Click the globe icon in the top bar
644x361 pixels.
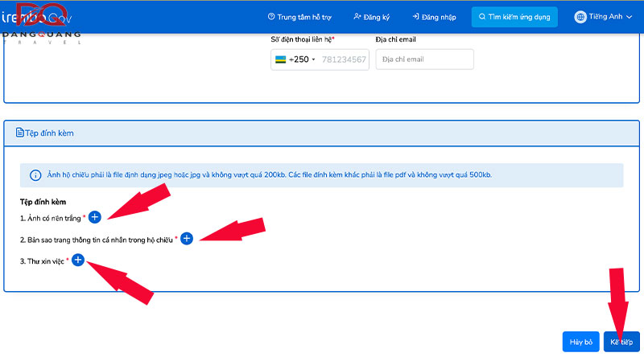pyautogui.click(x=580, y=17)
